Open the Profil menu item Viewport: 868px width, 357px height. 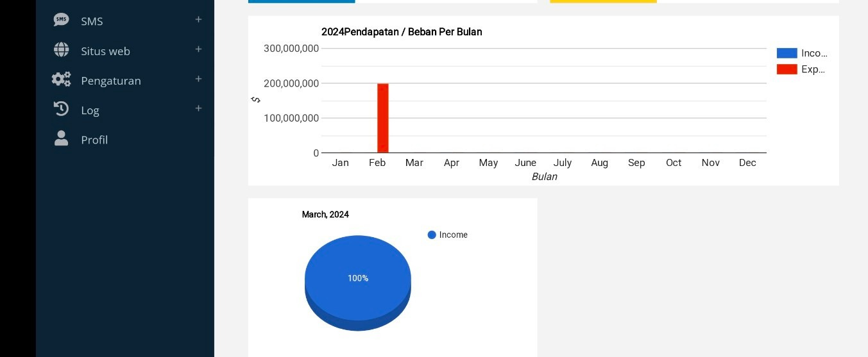coord(94,140)
